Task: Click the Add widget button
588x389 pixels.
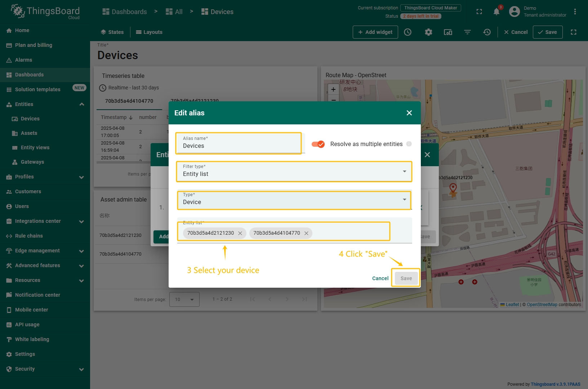Action: 375,32
